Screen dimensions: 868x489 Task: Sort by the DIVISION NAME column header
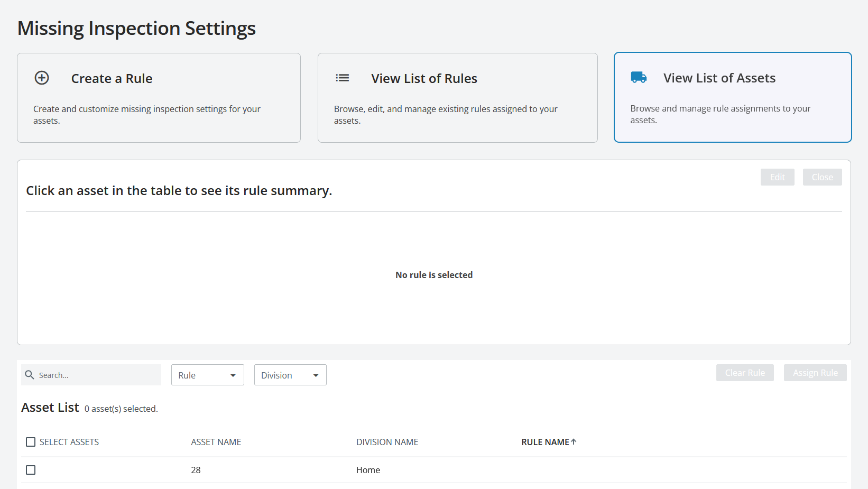click(387, 442)
